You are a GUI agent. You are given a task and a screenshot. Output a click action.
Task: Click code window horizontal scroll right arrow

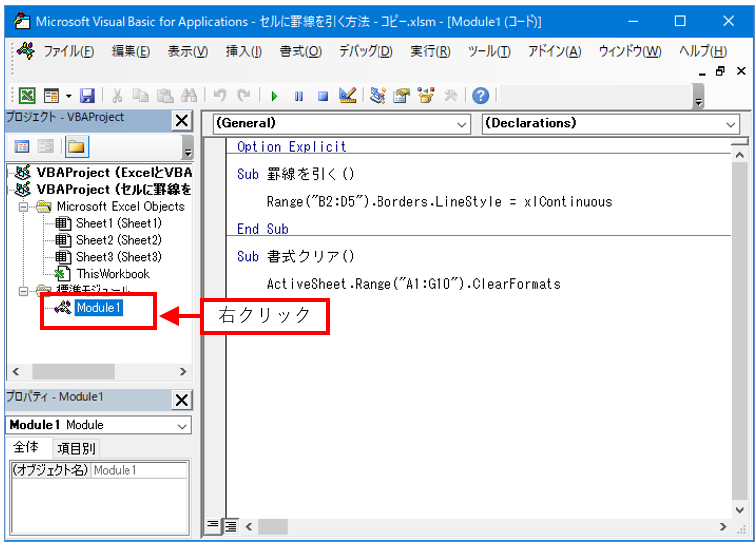723,527
